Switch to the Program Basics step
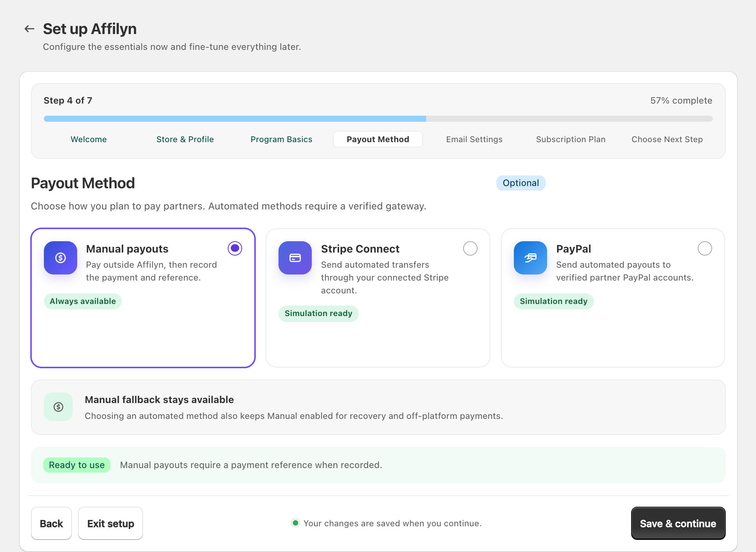The image size is (756, 552). pos(282,140)
